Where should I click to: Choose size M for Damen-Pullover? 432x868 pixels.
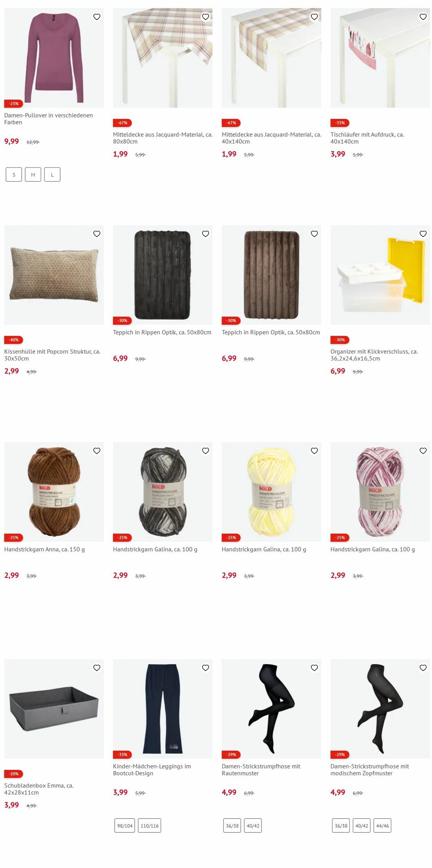(33, 175)
